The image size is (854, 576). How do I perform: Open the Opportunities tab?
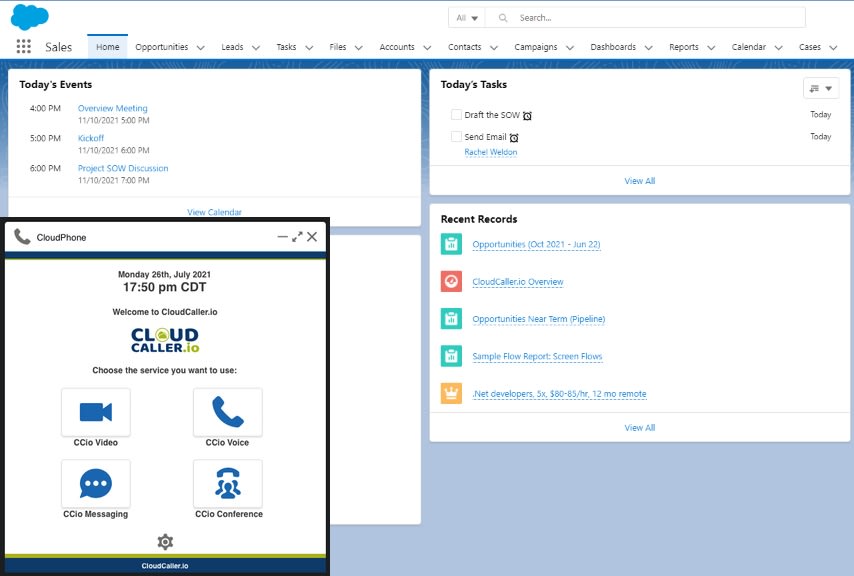click(x=162, y=47)
